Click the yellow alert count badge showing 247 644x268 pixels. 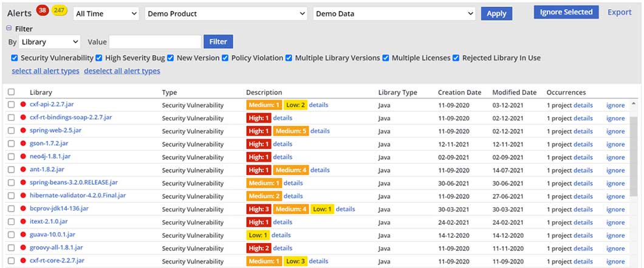pos(60,10)
